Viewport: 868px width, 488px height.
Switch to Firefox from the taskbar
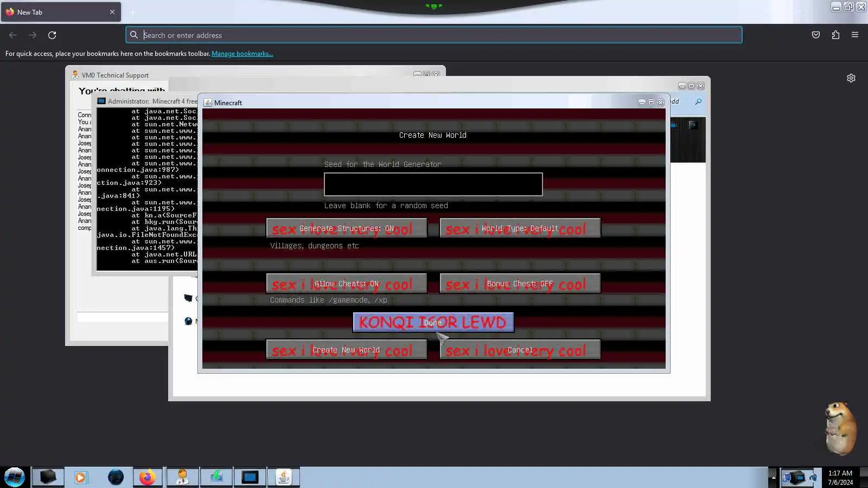[x=147, y=477]
